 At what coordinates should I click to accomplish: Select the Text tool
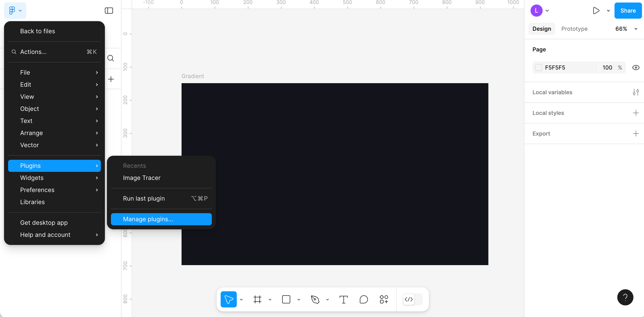coord(343,299)
